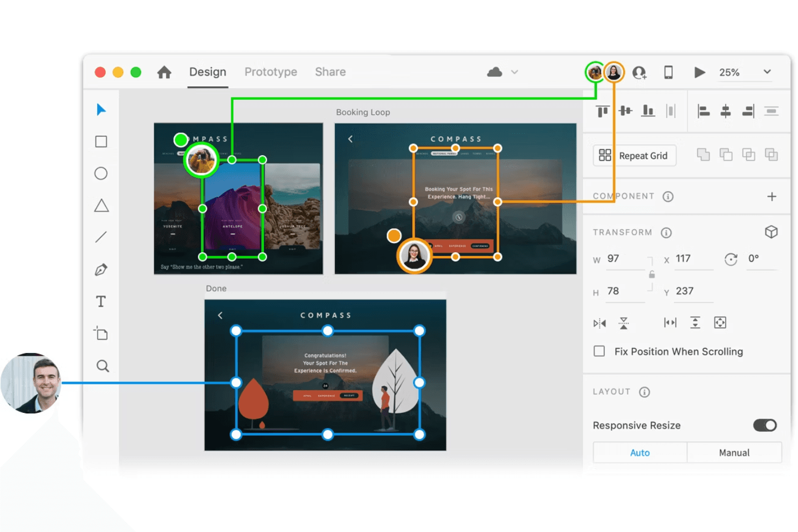Open Transform info icon
Screen dimensions: 798x532
point(666,233)
